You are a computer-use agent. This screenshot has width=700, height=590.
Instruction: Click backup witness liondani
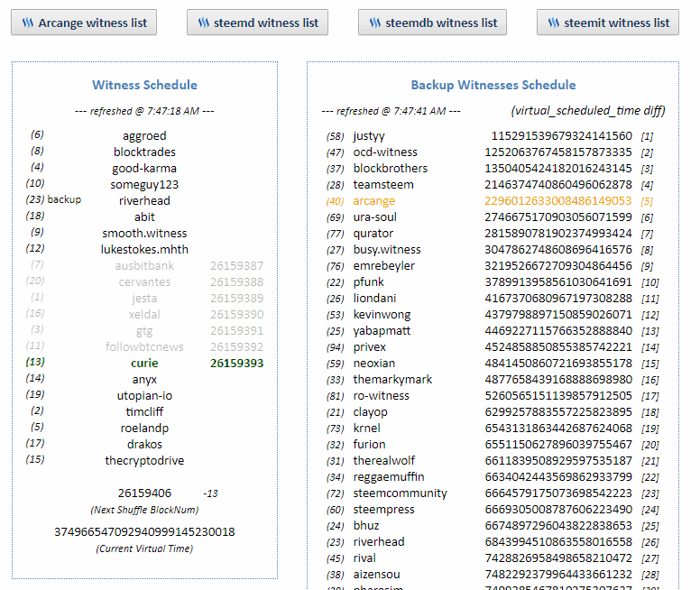(374, 299)
